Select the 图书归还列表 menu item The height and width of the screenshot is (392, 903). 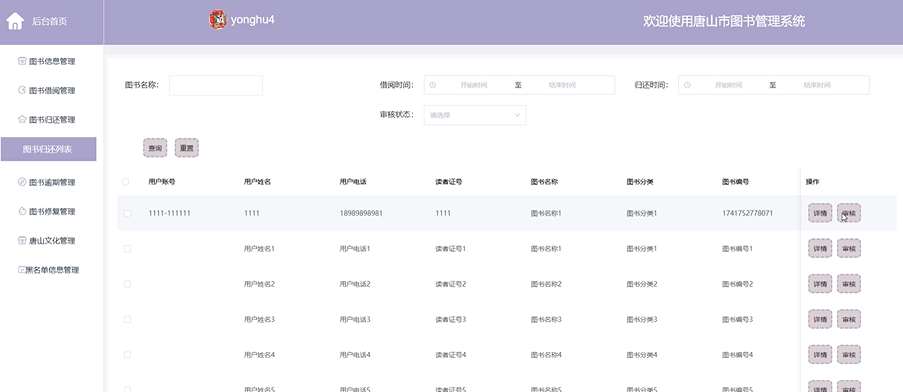pyautogui.click(x=48, y=149)
